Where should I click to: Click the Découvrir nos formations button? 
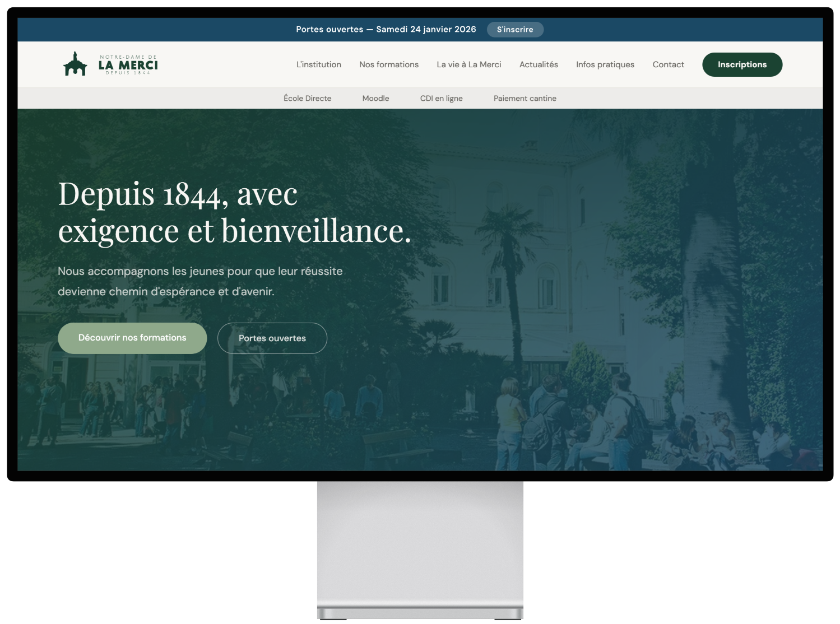coord(132,338)
